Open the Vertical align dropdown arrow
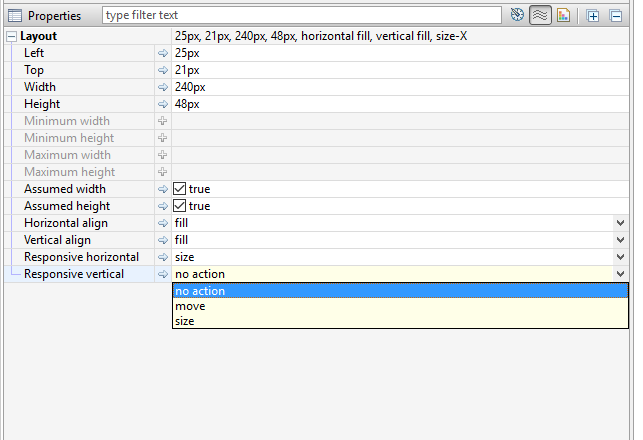Viewport: 643px width, 440px height. click(620, 240)
